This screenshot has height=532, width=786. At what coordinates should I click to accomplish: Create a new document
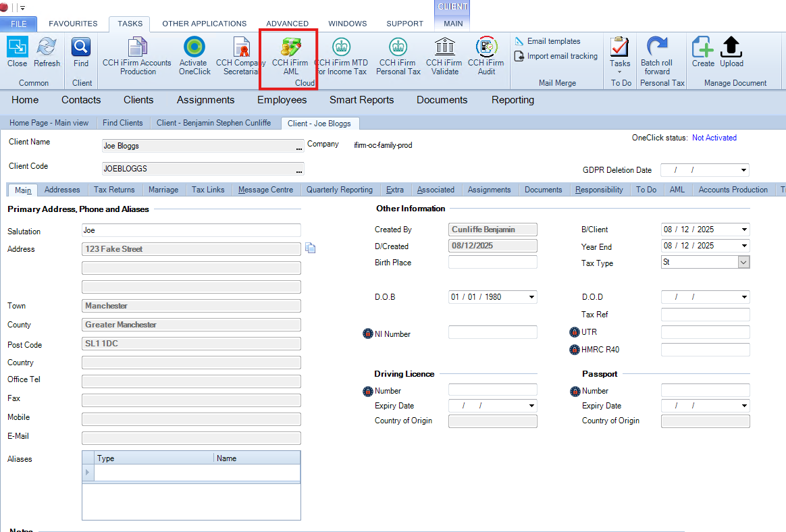pyautogui.click(x=703, y=52)
